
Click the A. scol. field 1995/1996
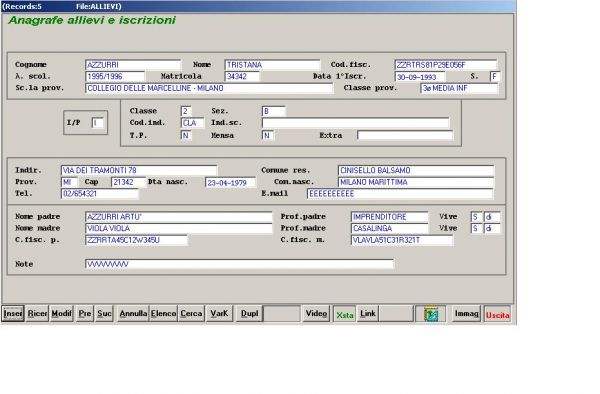click(115, 77)
